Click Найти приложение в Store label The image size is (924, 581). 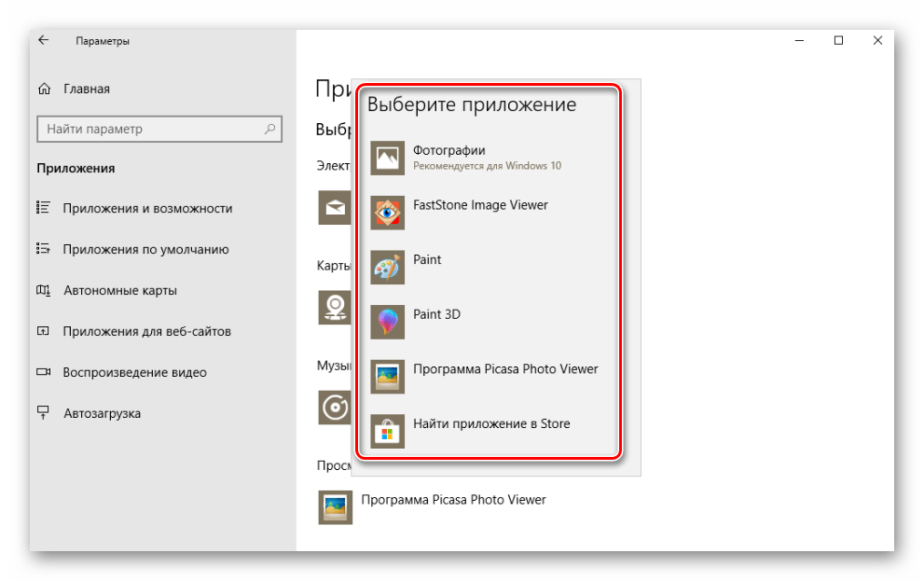(x=491, y=423)
